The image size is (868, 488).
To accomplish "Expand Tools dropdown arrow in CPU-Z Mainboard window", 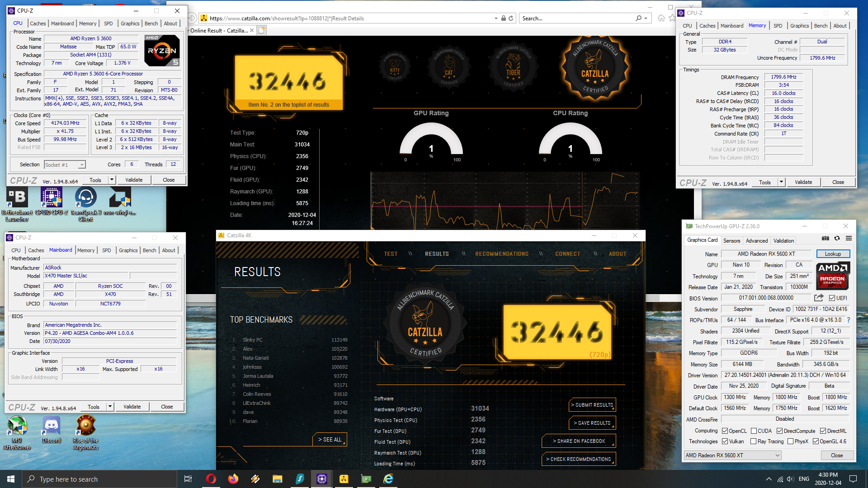I will (110, 407).
